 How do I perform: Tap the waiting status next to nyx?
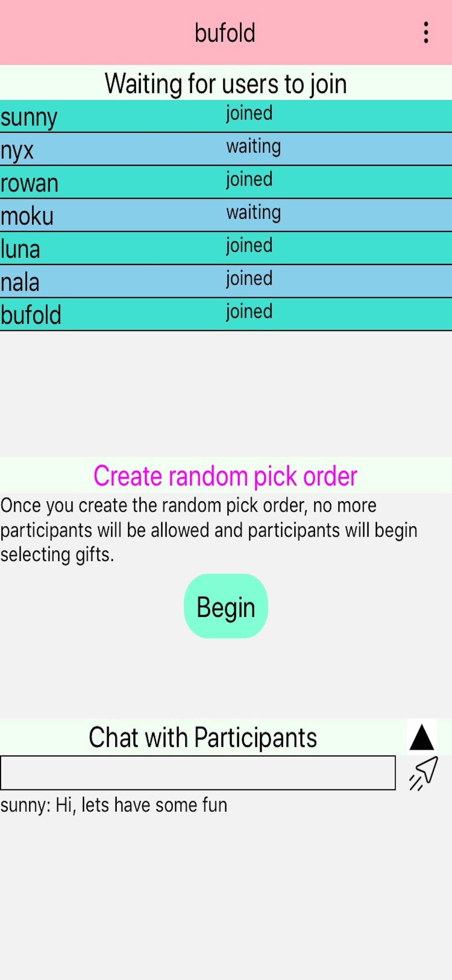(x=254, y=147)
